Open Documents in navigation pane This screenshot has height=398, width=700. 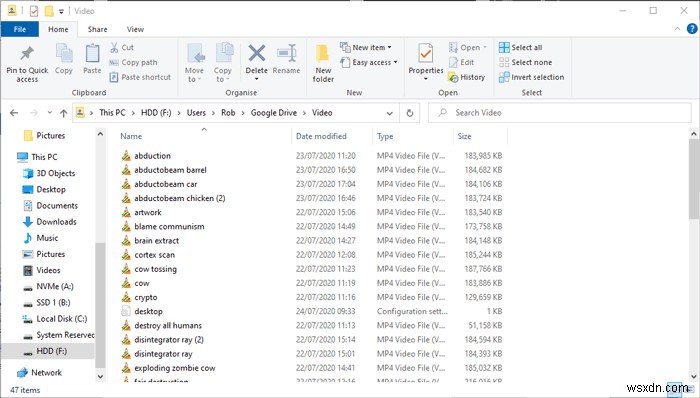tap(50, 206)
